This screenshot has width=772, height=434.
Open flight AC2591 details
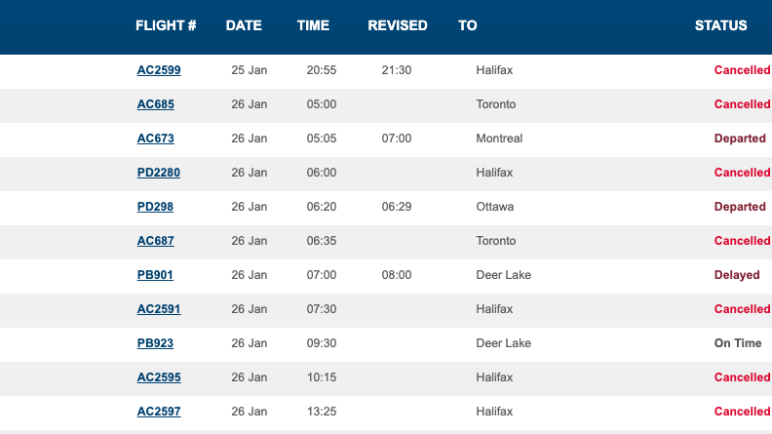pos(158,309)
